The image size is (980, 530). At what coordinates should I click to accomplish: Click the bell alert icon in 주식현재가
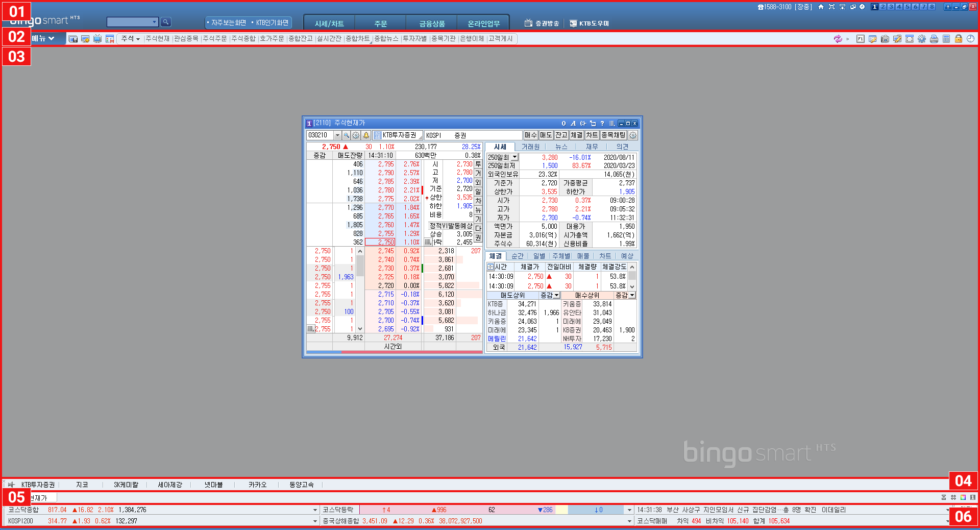(366, 135)
